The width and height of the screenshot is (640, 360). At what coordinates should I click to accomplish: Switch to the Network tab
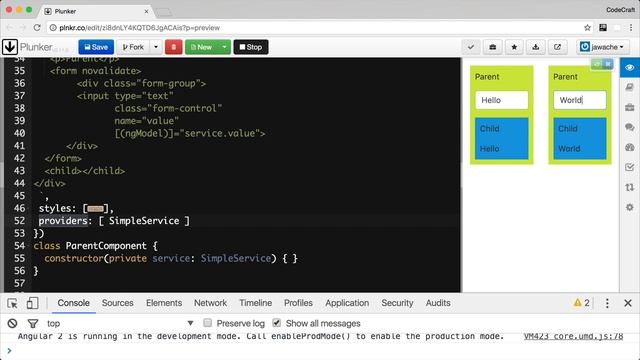[210, 303]
